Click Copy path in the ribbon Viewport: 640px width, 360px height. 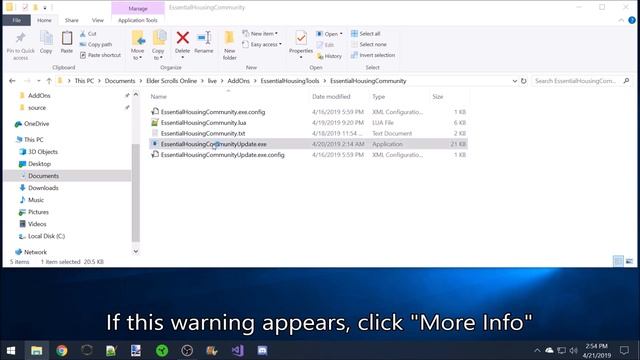(x=96, y=44)
